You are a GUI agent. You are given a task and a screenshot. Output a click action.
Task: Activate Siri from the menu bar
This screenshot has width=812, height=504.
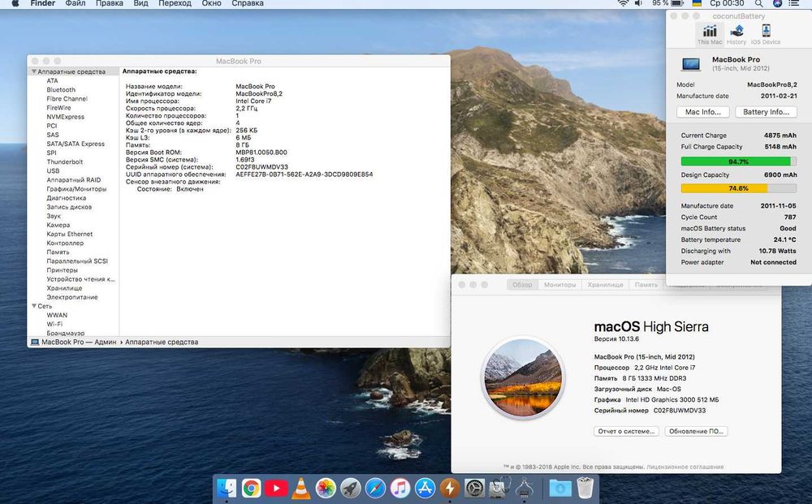pos(777,3)
